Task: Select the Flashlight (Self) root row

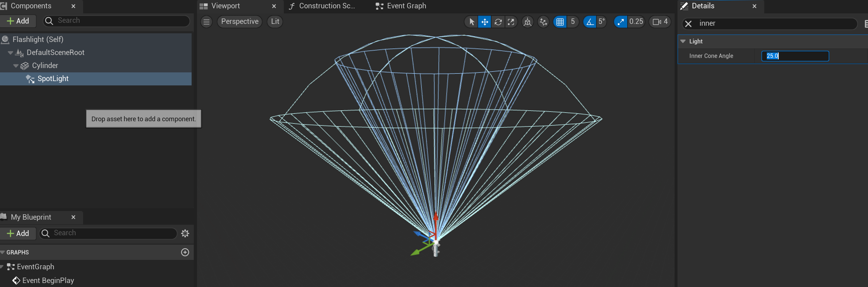Action: pos(96,39)
